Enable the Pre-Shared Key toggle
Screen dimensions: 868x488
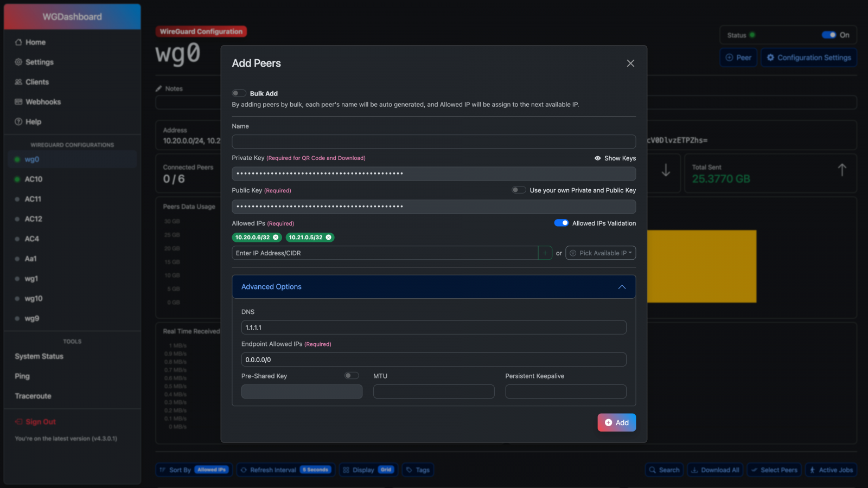(352, 376)
